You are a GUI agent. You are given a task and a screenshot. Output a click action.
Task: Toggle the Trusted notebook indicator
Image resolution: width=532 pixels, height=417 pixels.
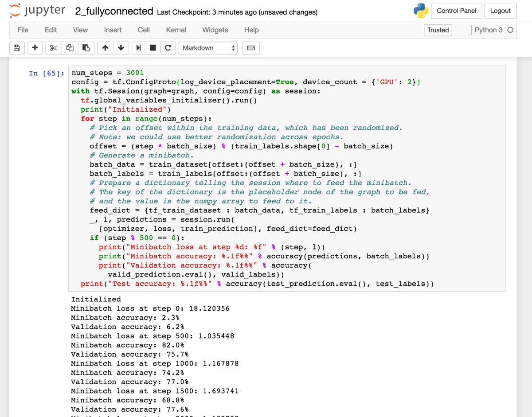(438, 30)
